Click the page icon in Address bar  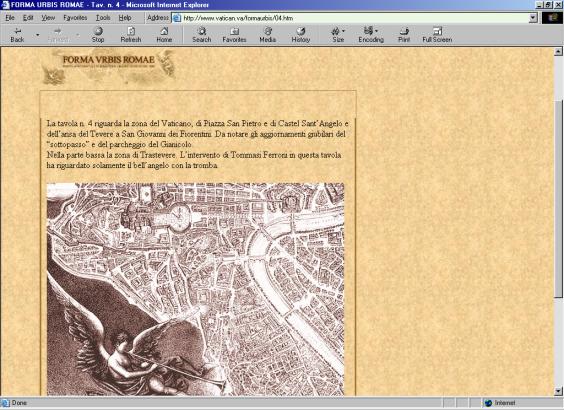click(x=177, y=18)
